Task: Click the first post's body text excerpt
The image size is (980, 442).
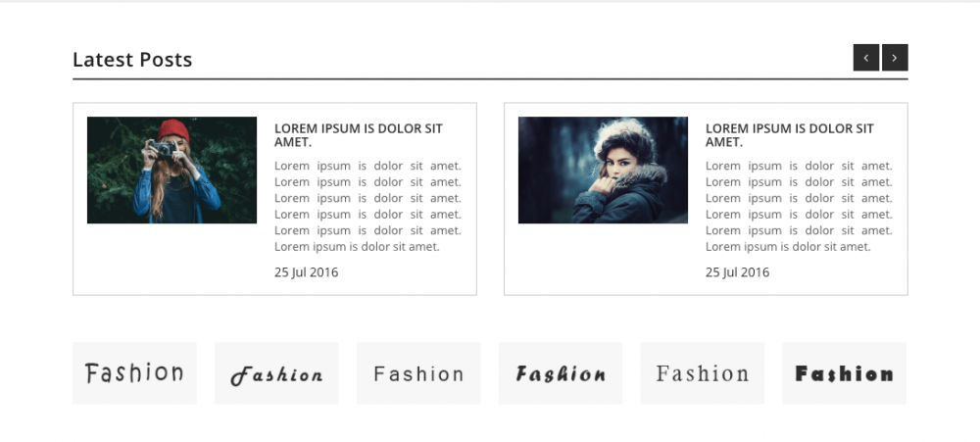Action: click(367, 207)
